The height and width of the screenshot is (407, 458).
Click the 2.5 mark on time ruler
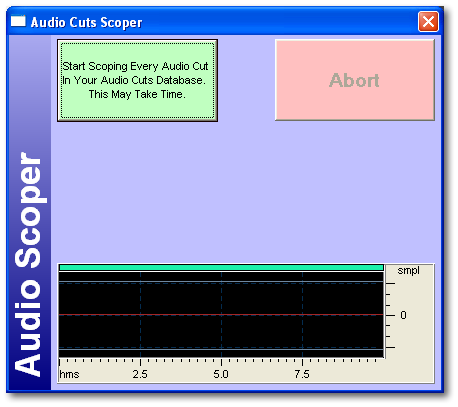[x=140, y=374]
